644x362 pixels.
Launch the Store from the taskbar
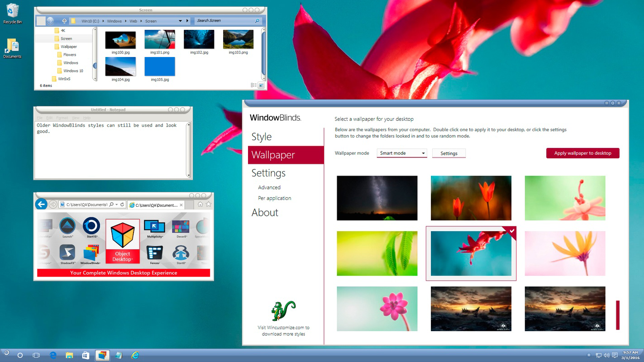tap(86, 355)
